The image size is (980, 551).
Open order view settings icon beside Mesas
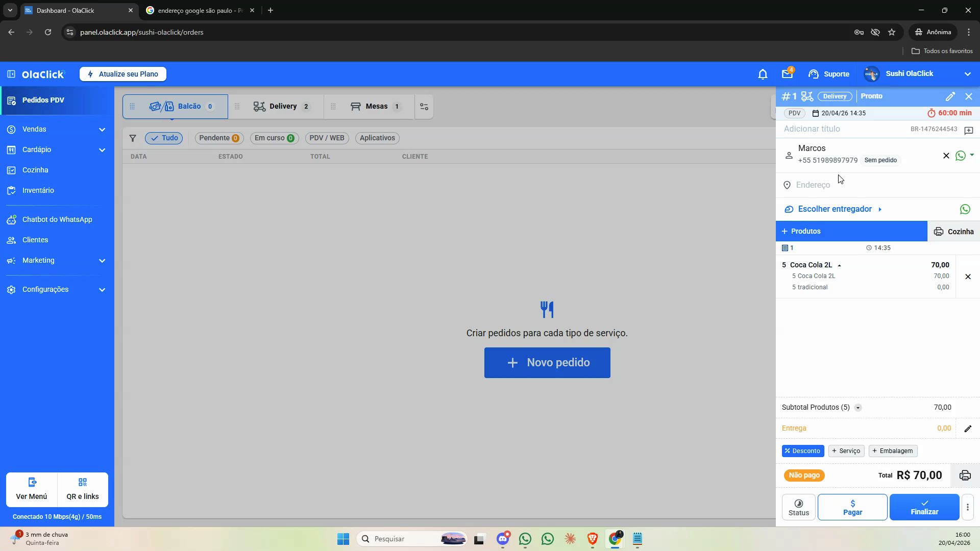coord(424,107)
